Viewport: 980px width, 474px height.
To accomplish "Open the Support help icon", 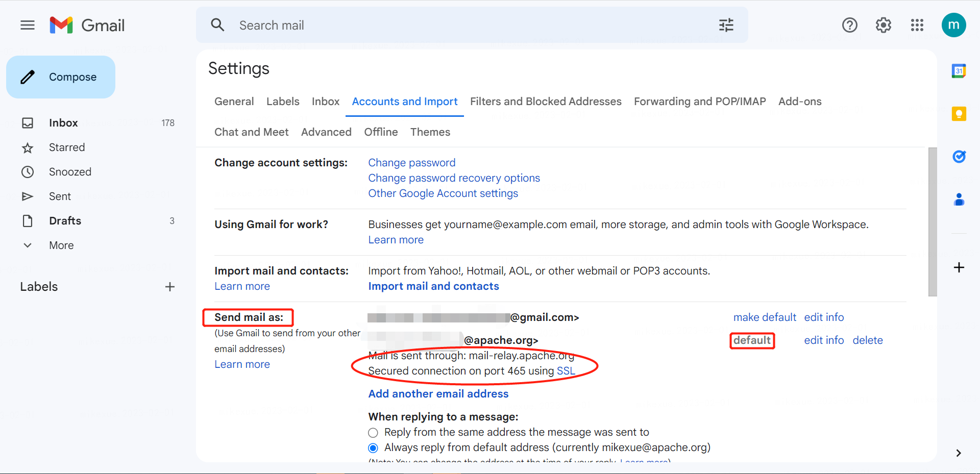I will click(x=849, y=25).
